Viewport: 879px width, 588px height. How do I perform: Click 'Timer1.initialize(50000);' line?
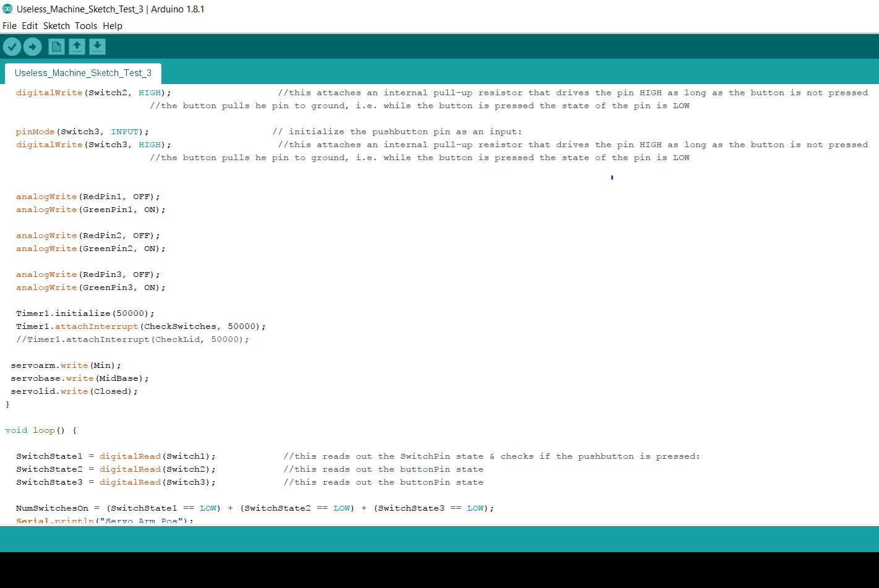[85, 313]
